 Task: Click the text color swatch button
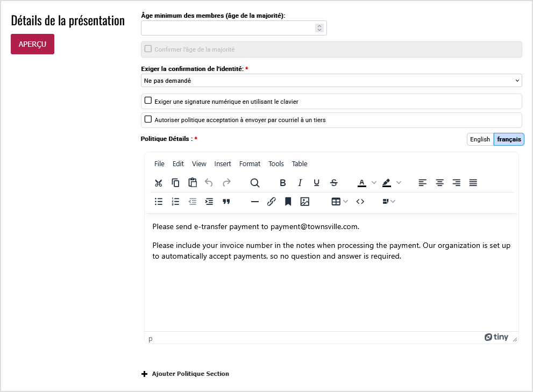pyautogui.click(x=362, y=183)
